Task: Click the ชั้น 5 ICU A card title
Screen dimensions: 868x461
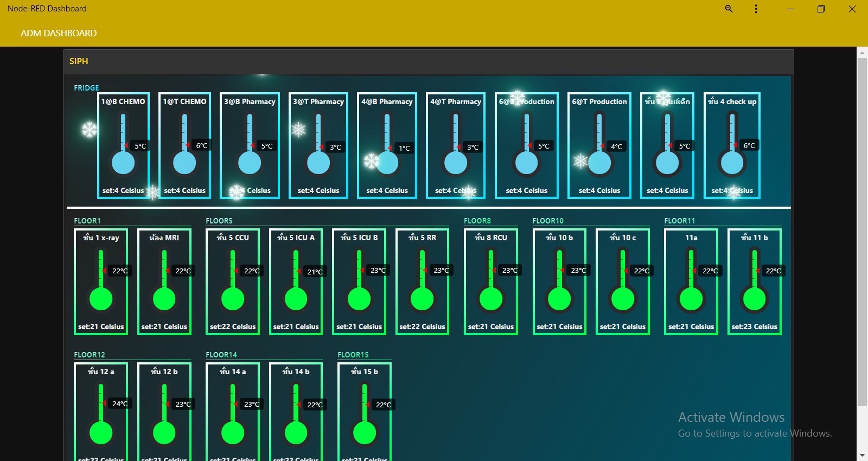Action: click(x=296, y=238)
